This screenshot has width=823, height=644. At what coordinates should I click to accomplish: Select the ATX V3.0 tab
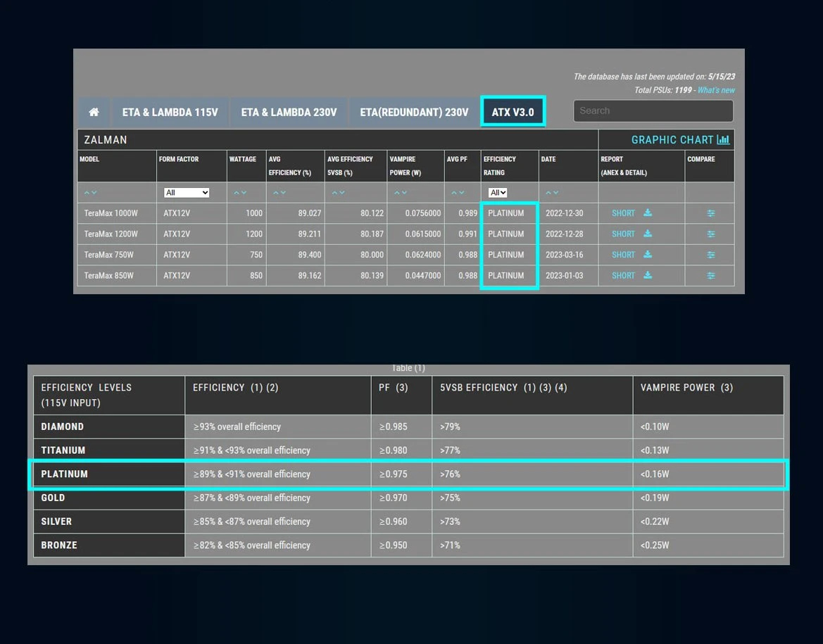[513, 113]
